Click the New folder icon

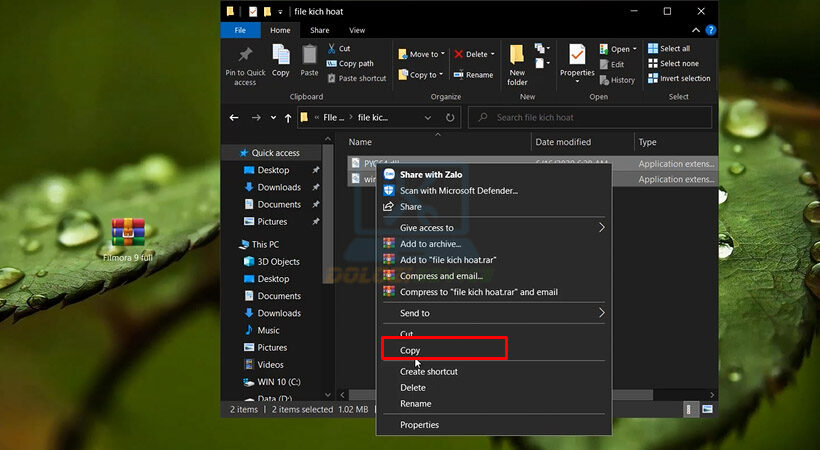tap(517, 59)
